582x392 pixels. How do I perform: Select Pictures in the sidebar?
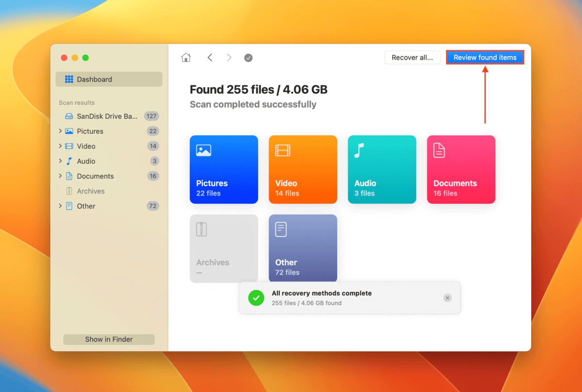109,131
